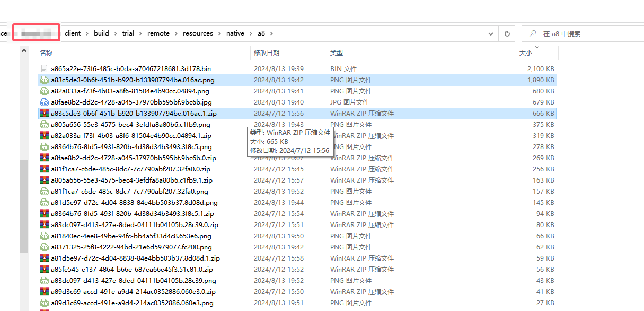
Task: Click the PNG icon of a83dc097 .28c39.png
Action: [x=45, y=280]
